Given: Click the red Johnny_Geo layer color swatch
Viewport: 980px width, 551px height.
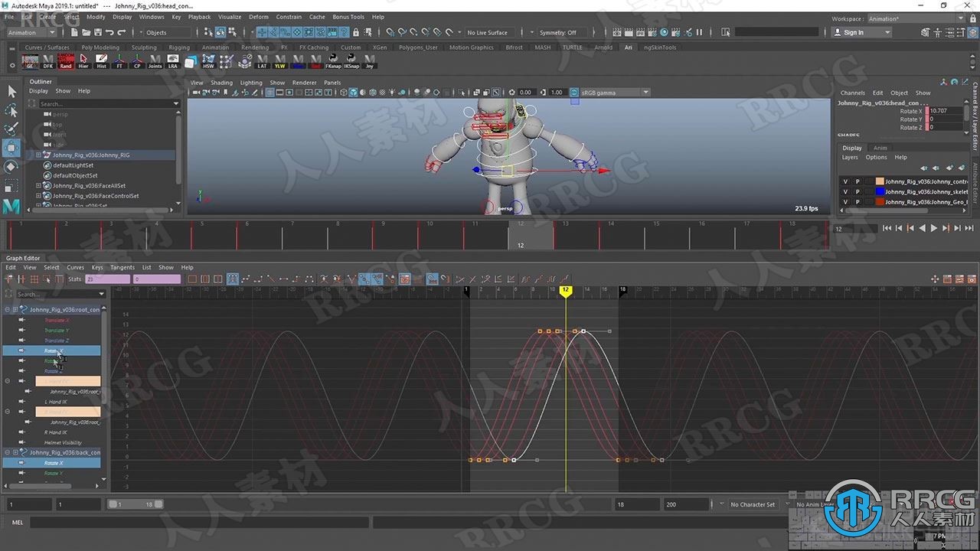Looking at the screenshot, I should click(x=880, y=202).
